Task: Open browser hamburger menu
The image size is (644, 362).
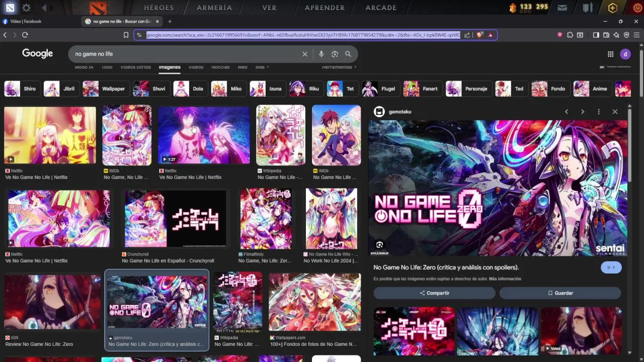Action: (637, 35)
